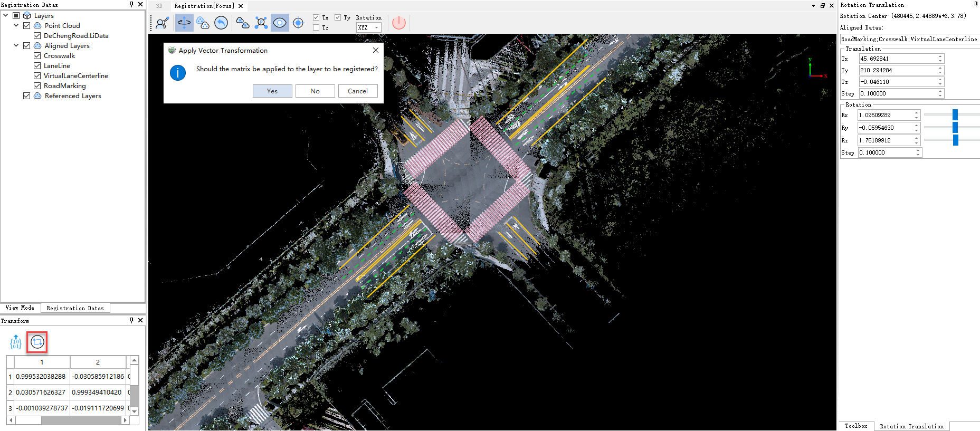Enable the Tz checkbox in toolbar

316,27
